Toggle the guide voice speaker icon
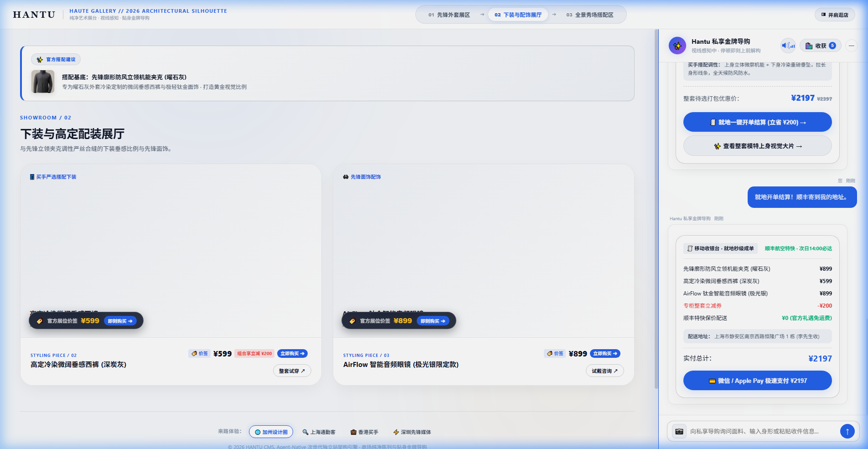The width and height of the screenshot is (868, 449). tap(788, 46)
